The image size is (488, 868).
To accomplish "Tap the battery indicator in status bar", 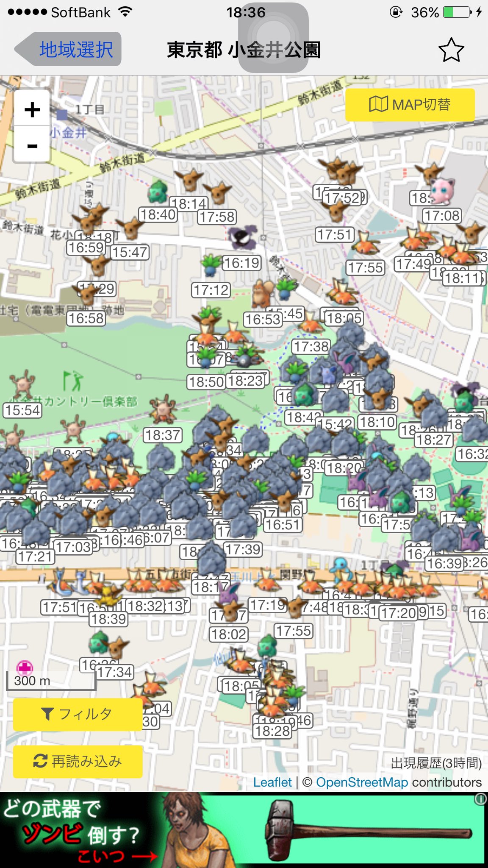I will point(457,12).
